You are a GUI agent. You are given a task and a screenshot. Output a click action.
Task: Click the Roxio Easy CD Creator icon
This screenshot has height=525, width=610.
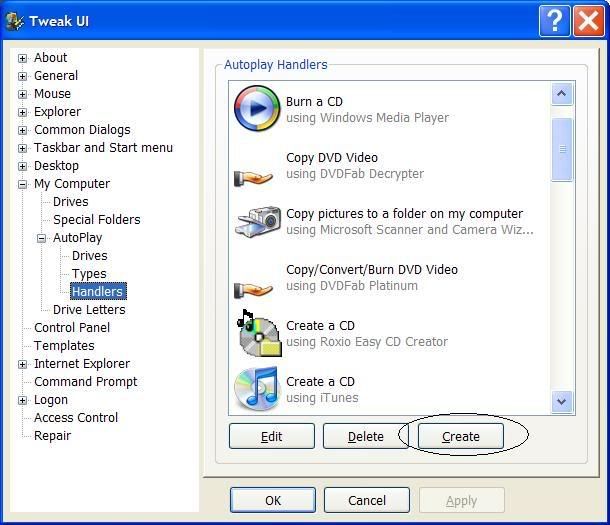[256, 333]
